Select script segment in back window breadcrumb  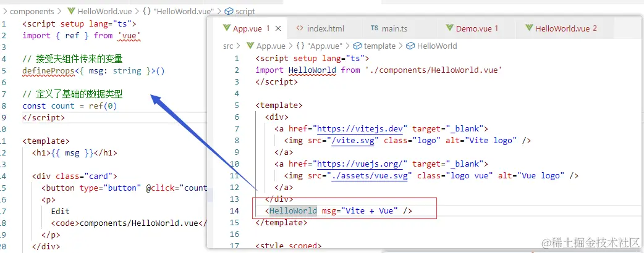coord(245,12)
